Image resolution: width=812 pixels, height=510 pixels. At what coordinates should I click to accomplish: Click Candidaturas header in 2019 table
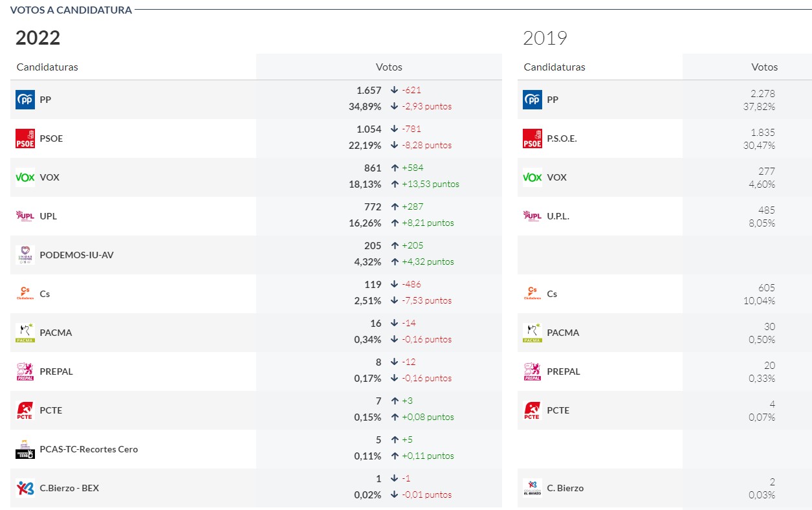point(554,67)
